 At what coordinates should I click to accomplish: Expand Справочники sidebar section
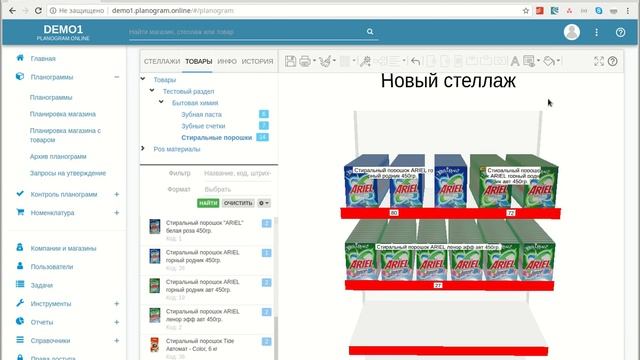click(116, 340)
